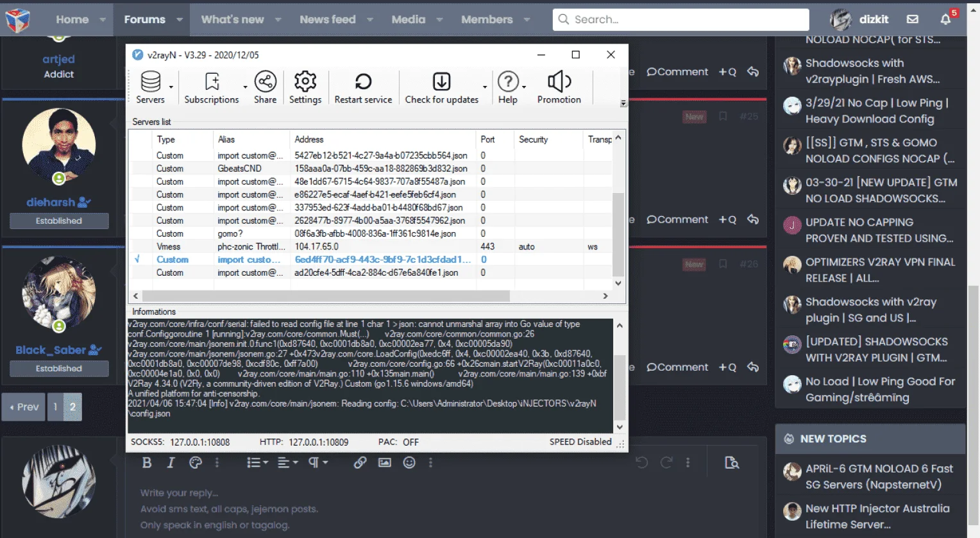The width and height of the screenshot is (980, 538).
Task: Expand the Members dropdown arrow
Action: (x=527, y=20)
